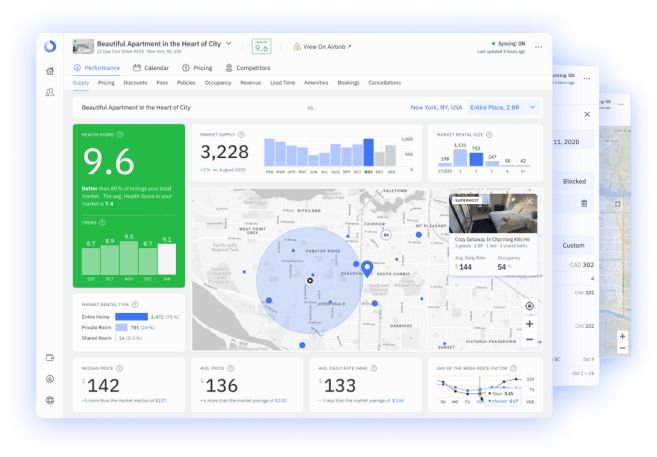The height and width of the screenshot is (457, 657).
Task: Open the listings icon below home
Action: (x=50, y=92)
